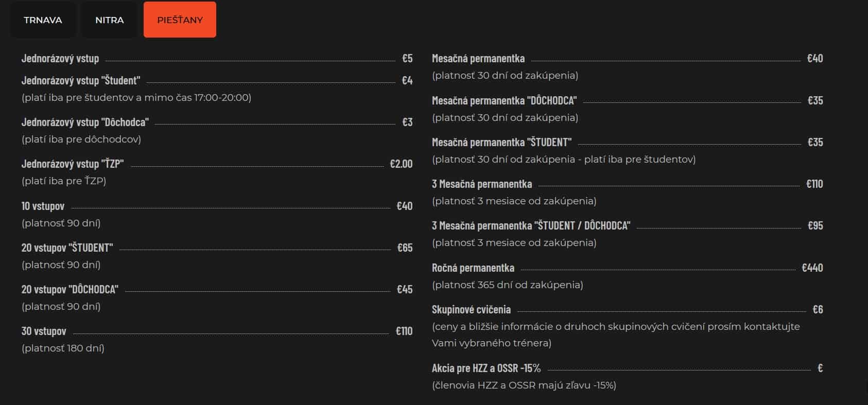Select Jednorázový vstup "Študent" entry
This screenshot has height=405, width=868.
[x=81, y=81]
